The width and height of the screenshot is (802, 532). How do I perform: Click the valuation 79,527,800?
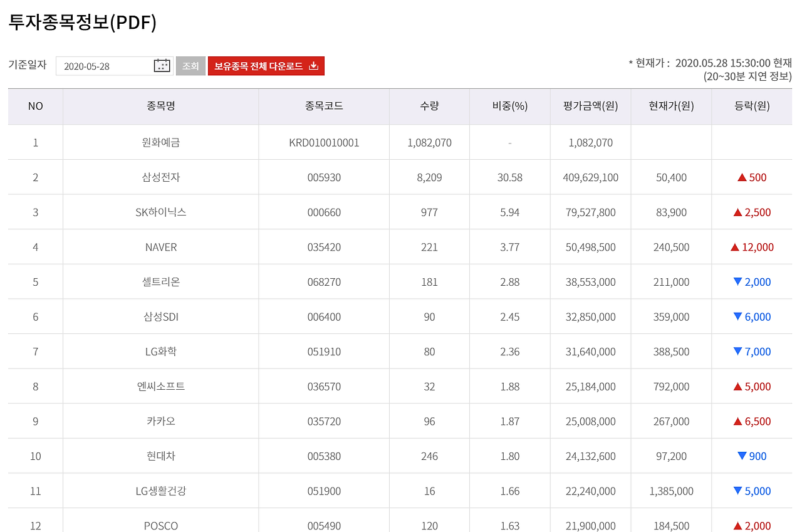click(x=591, y=212)
